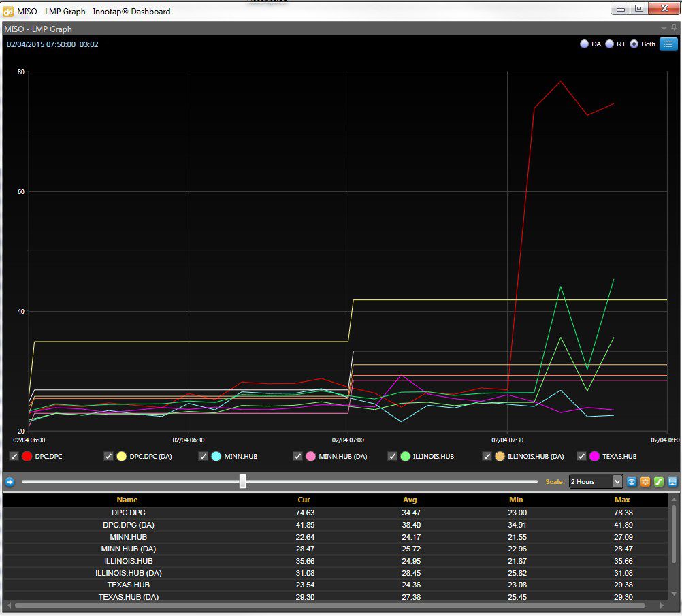Select the TEXAS.HUB table row name
The height and width of the screenshot is (616, 682).
tap(129, 585)
